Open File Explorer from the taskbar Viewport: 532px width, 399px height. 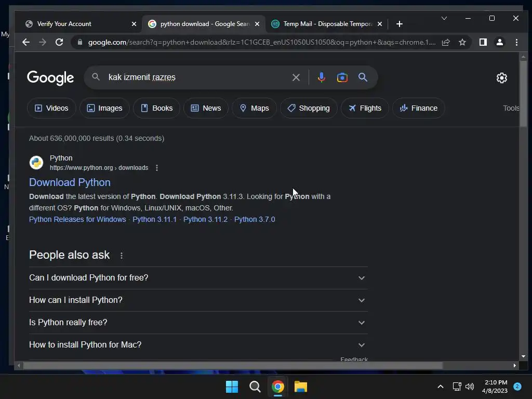click(x=301, y=387)
